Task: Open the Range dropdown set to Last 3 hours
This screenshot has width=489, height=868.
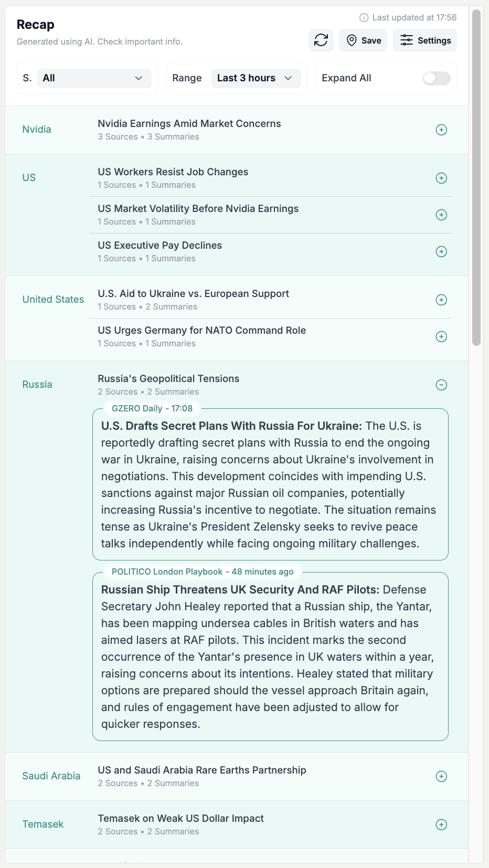Action: coord(256,78)
